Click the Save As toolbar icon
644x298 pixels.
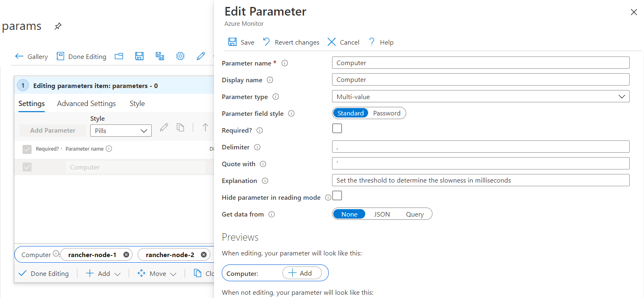[x=160, y=56]
